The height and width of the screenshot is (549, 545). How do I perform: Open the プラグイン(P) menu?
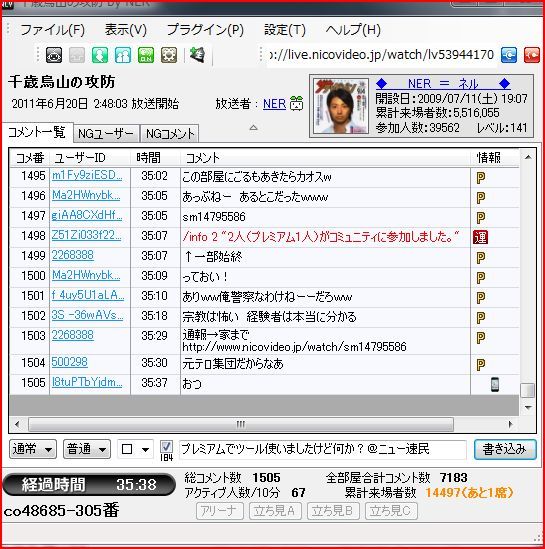tap(205, 30)
